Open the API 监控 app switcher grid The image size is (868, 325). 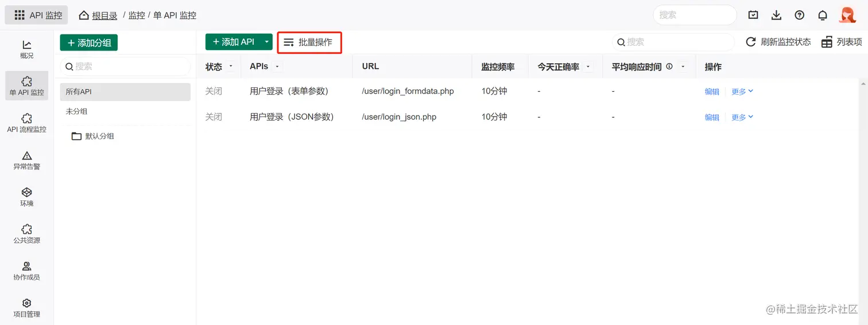(36, 15)
